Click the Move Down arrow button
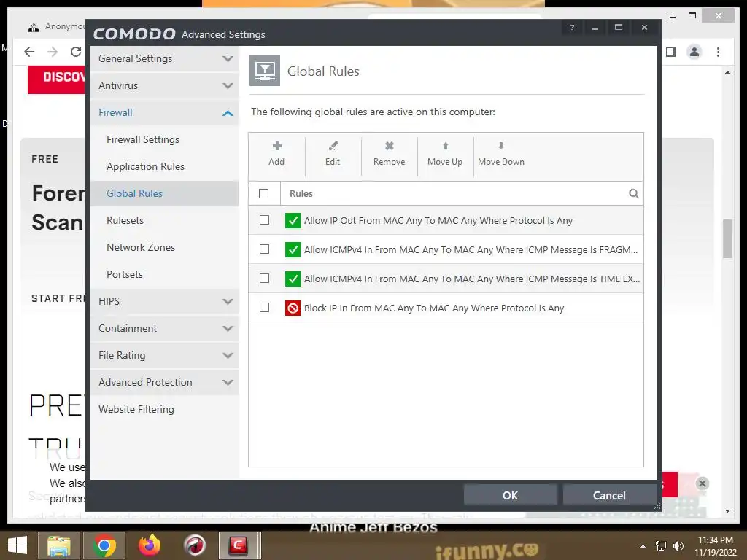 click(501, 154)
